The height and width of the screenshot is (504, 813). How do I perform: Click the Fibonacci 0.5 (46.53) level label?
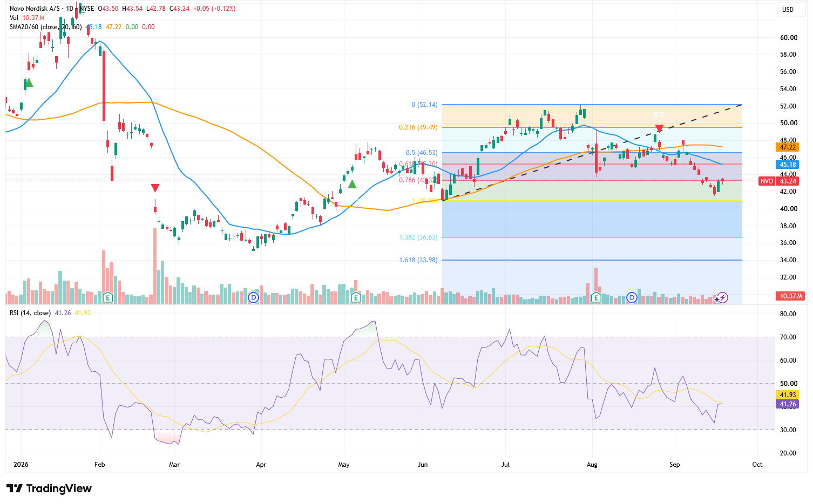coord(422,153)
